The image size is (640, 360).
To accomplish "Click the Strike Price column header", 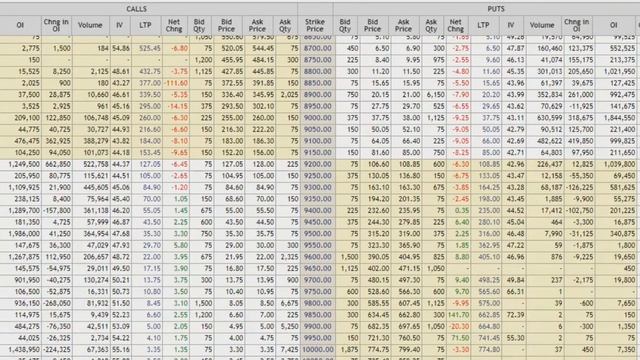I will 315,25.
